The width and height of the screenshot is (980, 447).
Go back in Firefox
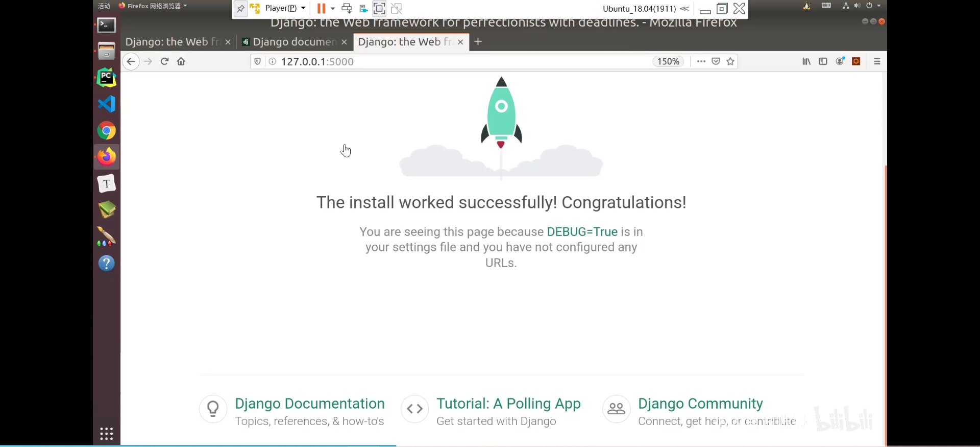[131, 61]
